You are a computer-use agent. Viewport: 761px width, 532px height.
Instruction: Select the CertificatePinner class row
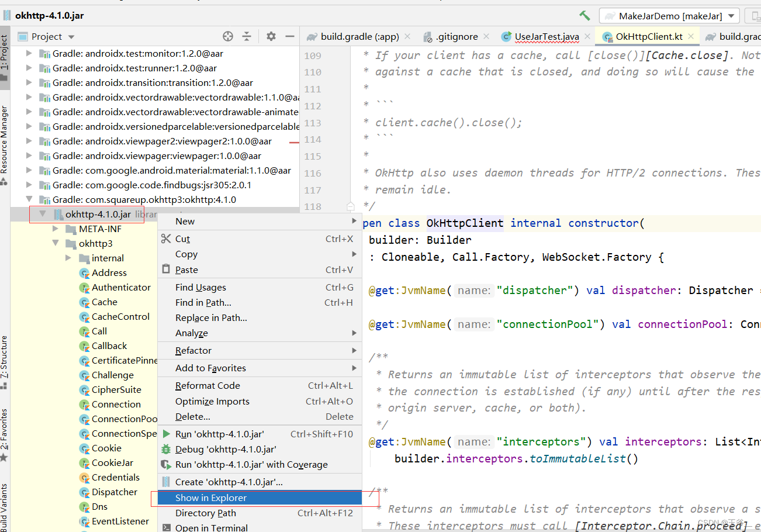coord(84,361)
